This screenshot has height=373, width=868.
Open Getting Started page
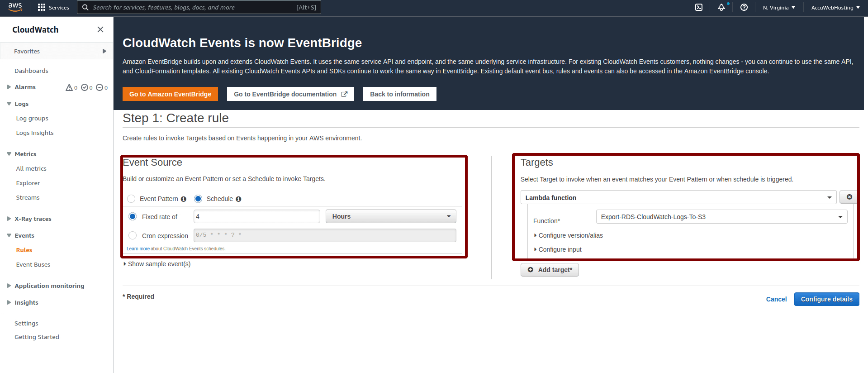point(37,337)
